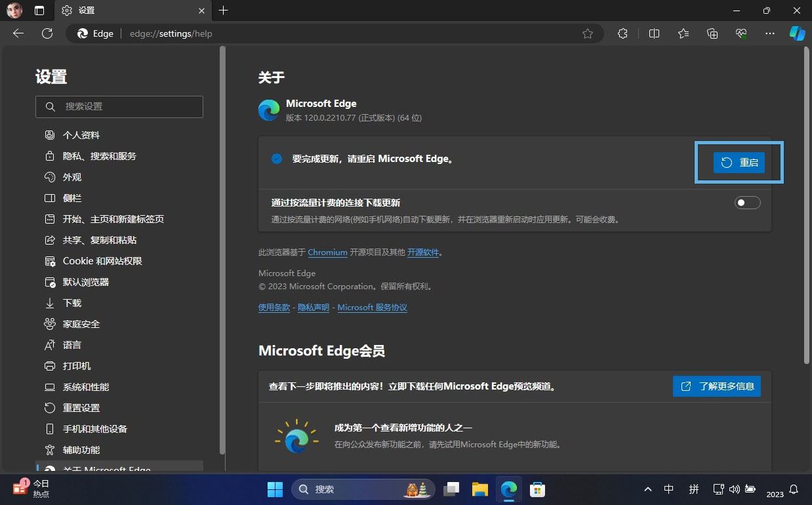This screenshot has height=505, width=812.
Task: Click the profile avatar icon
Action: 14,10
